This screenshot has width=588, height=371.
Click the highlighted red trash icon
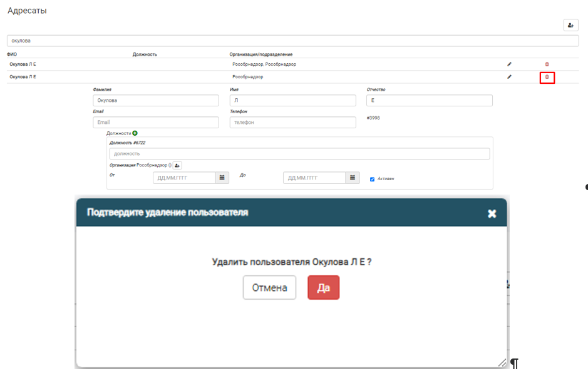[547, 77]
